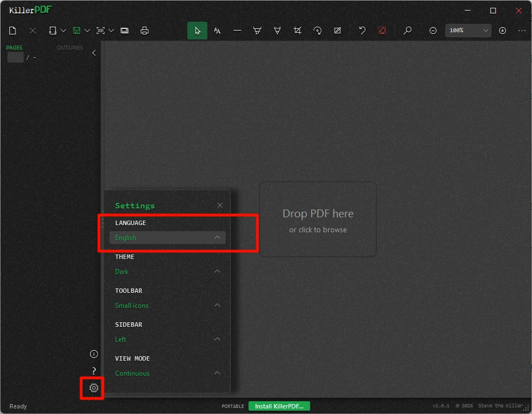The height and width of the screenshot is (414, 532).
Task: Open the Theme dropdown showing Dark
Action: pos(167,272)
